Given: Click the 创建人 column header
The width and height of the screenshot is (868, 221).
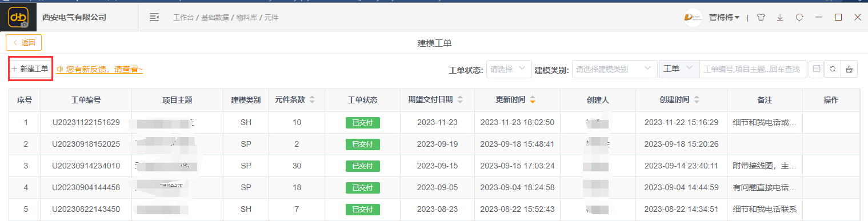Looking at the screenshot, I should coord(598,100).
